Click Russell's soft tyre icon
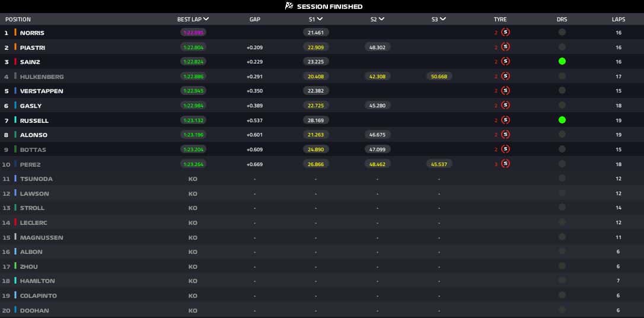Screen dimensions: 644x318 [x=506, y=120]
